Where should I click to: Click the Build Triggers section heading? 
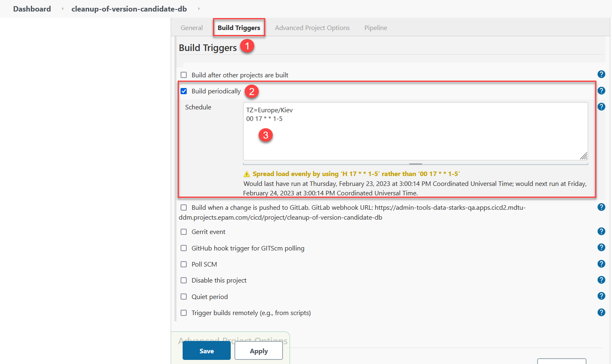pos(208,48)
